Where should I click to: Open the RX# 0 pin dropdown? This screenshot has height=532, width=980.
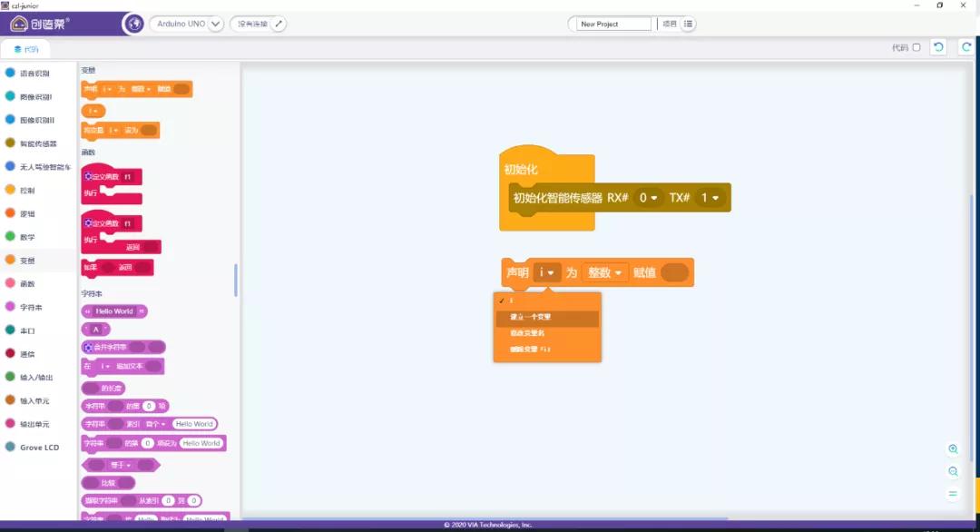point(648,198)
